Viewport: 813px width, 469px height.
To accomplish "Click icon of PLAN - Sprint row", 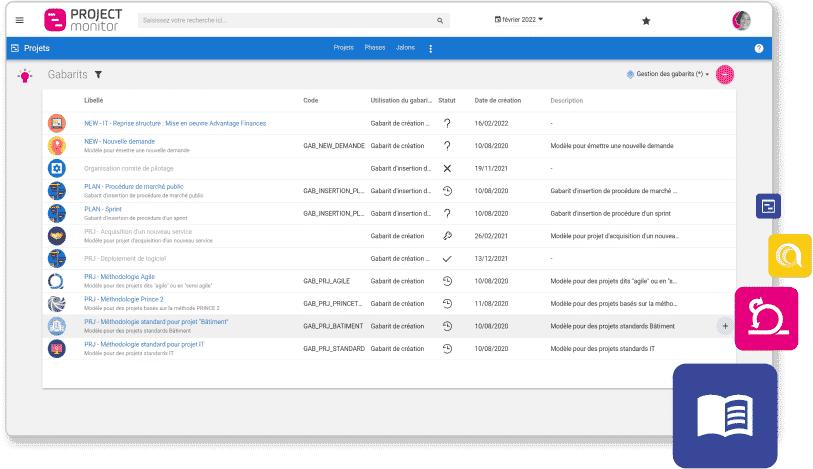I will (x=57, y=213).
